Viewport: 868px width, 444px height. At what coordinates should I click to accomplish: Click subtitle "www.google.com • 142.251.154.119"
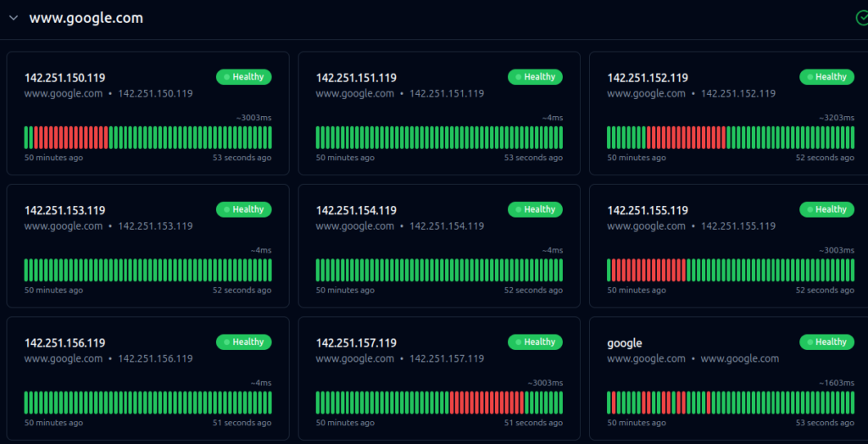[400, 226]
